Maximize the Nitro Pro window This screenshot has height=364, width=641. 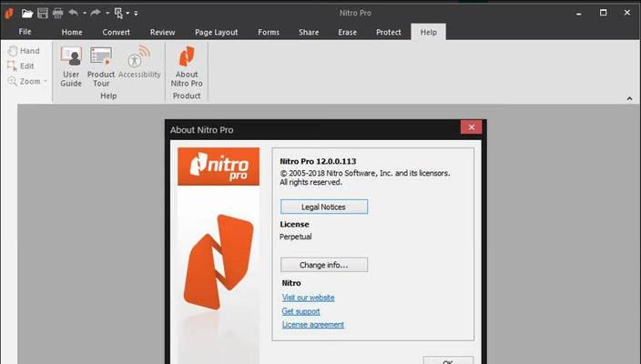[x=603, y=13]
